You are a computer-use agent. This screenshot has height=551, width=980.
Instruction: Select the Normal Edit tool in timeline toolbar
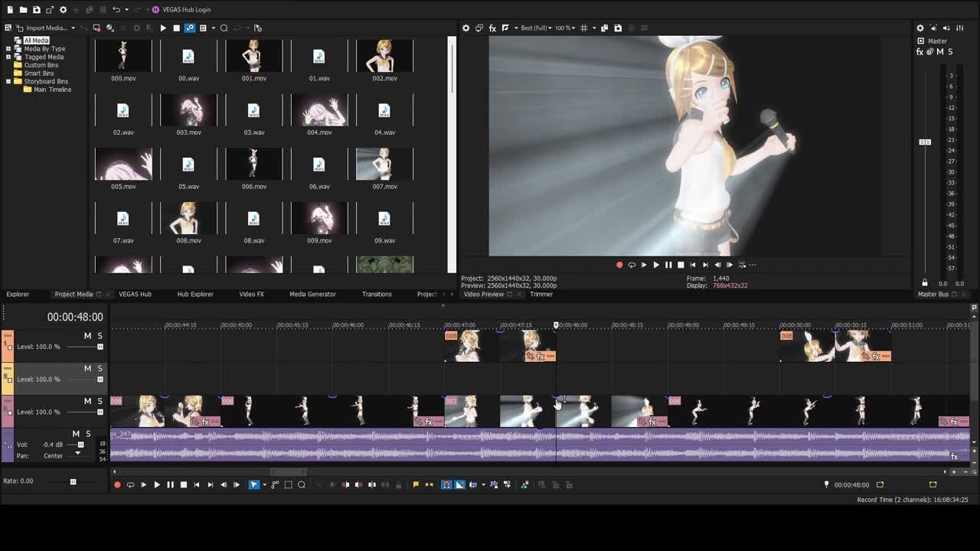coord(253,484)
